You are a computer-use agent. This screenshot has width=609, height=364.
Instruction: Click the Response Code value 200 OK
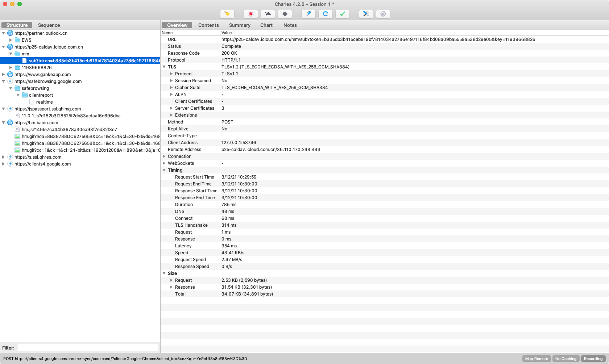pyautogui.click(x=229, y=53)
